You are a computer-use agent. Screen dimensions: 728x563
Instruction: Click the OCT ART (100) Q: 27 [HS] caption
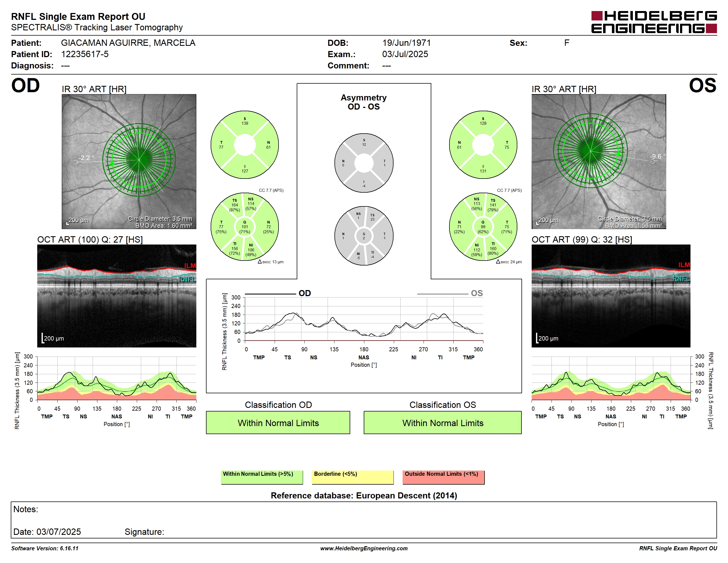[90, 240]
